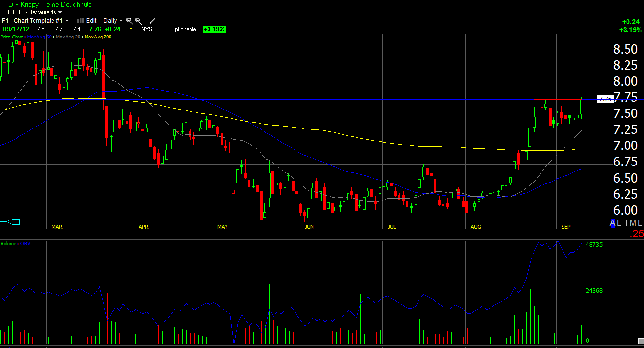The height and width of the screenshot is (348, 644).
Task: Click the MovAvg 200 legend label
Action: [98, 37]
